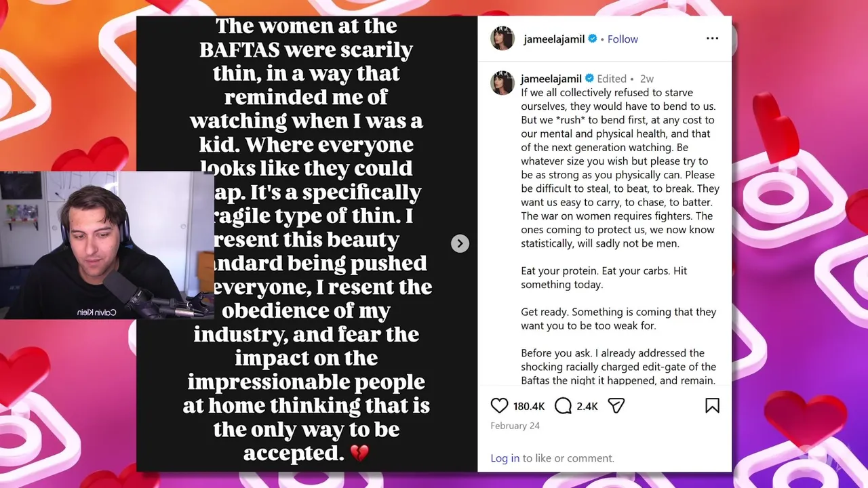The height and width of the screenshot is (488, 868).
Task: Like the post with heart icon
Action: click(x=499, y=406)
